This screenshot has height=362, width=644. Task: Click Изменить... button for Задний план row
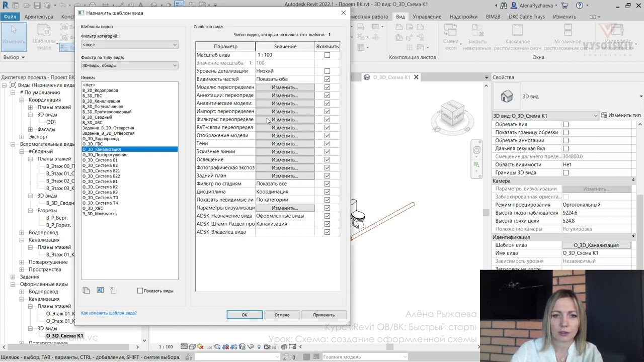(285, 176)
